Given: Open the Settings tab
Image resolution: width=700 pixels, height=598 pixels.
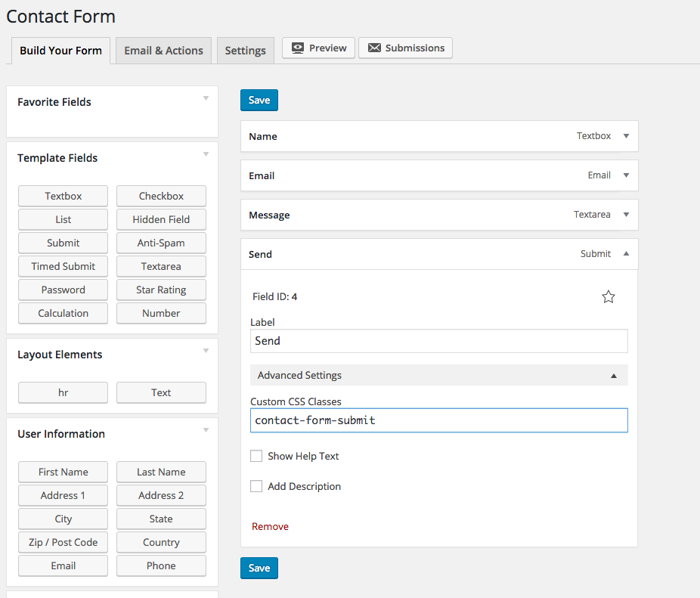Looking at the screenshot, I should [x=245, y=51].
